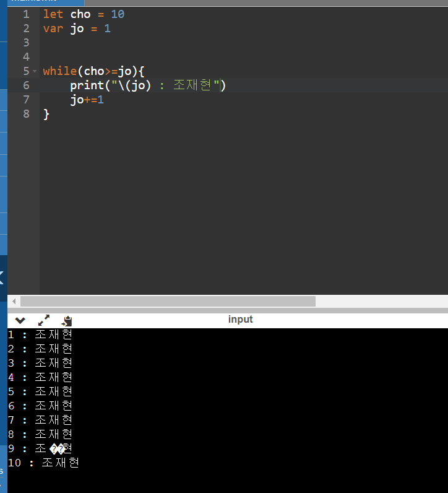Viewport: 448px width, 493px height.
Task: Click console output line '10 : 조재현'
Action: point(44,463)
